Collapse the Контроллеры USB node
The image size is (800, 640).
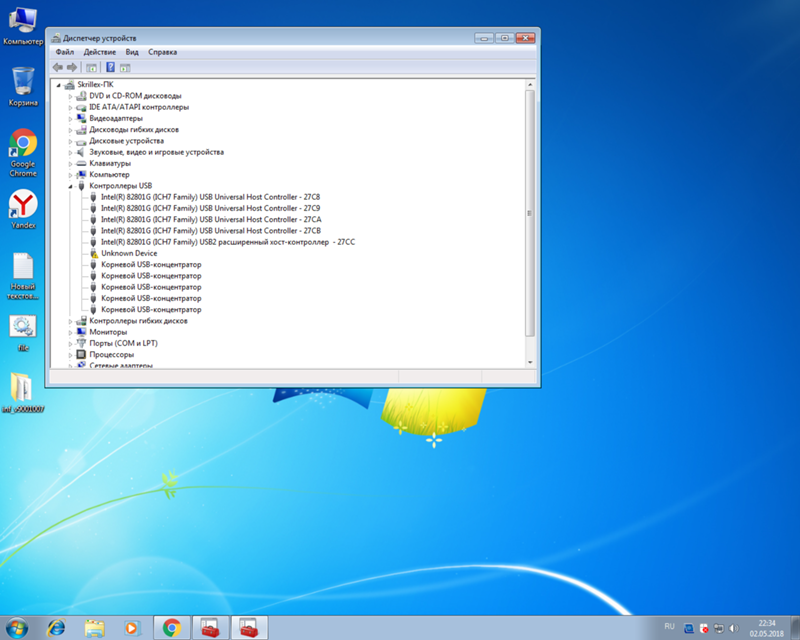[x=70, y=186]
